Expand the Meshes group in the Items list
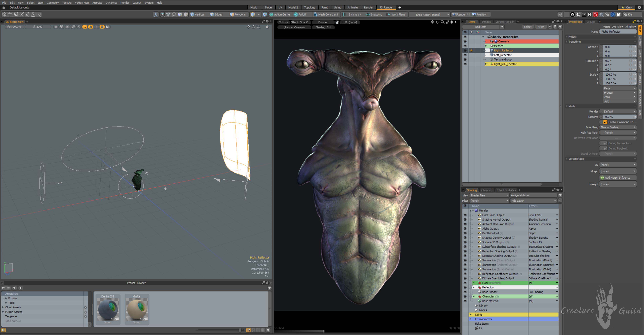 [x=486, y=46]
